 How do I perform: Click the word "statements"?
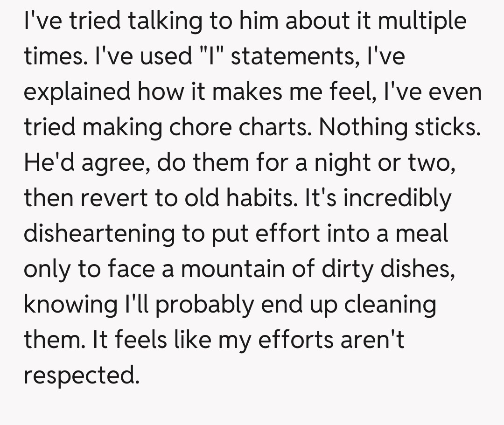click(x=292, y=56)
